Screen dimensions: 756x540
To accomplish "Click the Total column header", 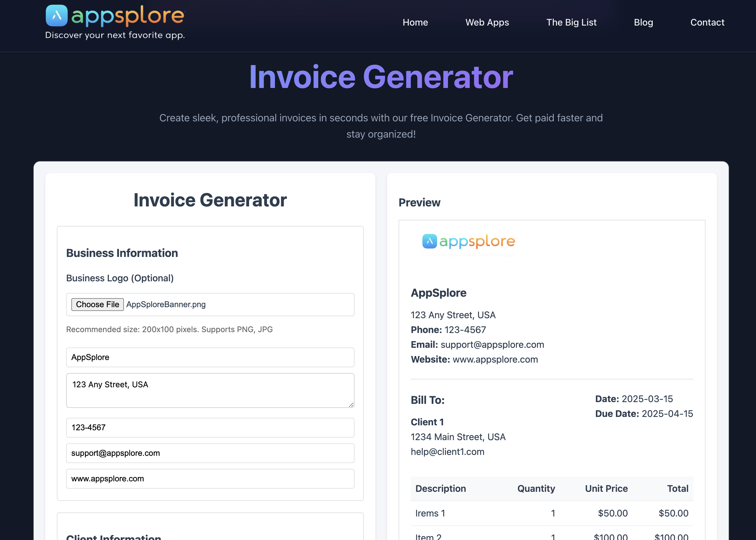I will click(678, 488).
